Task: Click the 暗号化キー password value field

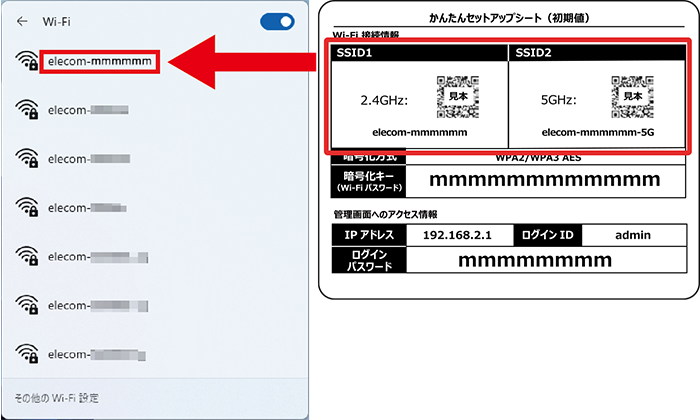Action: pos(545,181)
